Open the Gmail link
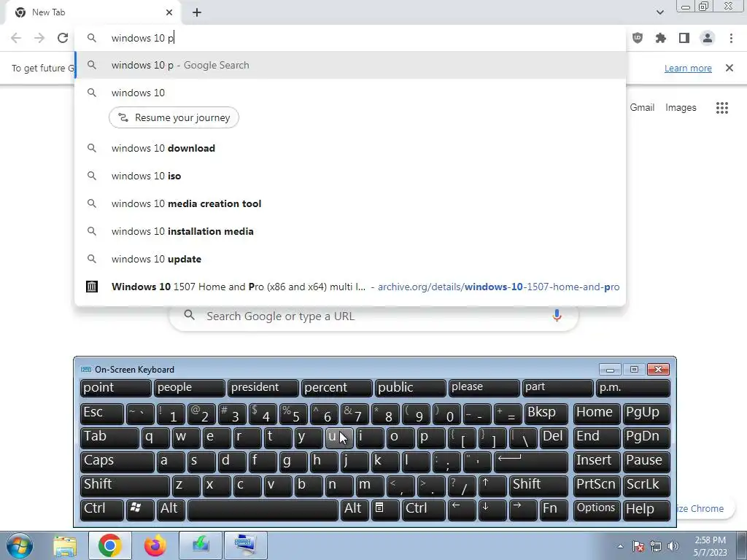Viewport: 747px width, 560px height. 642,108
